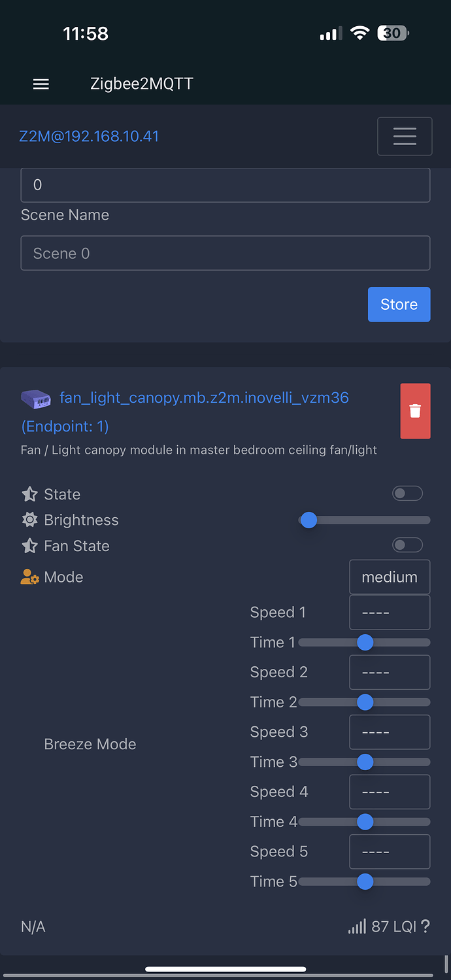Click the Scene Name input field

(225, 253)
